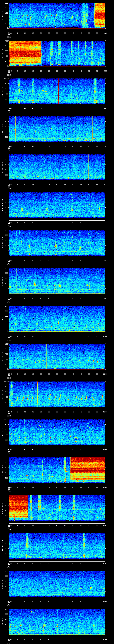This screenshot has height=644, width=114.
Task: Select the spectrogram panel starting at 14:05:00
Action: pos(57,167)
